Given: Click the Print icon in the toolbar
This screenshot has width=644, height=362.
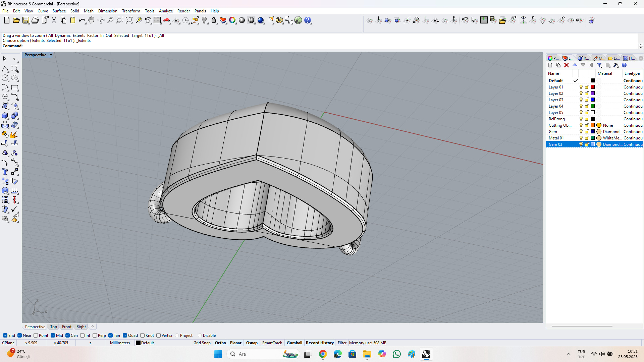Looking at the screenshot, I should click(35, 20).
